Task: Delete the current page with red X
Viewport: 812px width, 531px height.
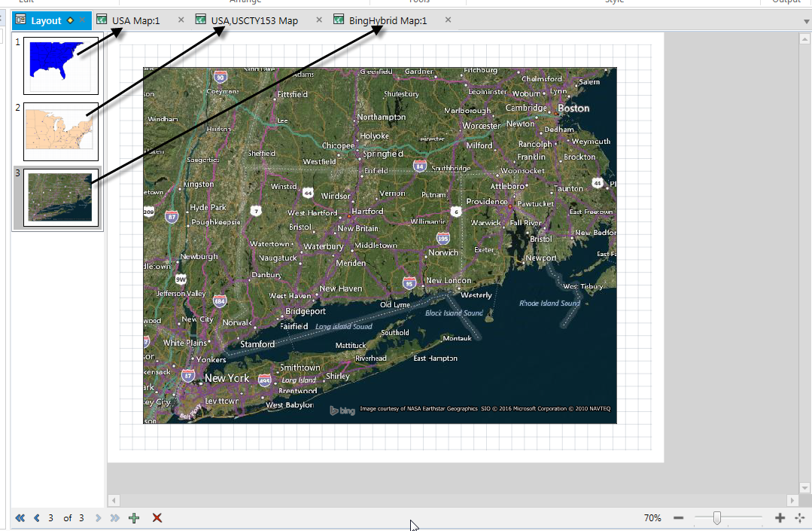Action: click(157, 517)
